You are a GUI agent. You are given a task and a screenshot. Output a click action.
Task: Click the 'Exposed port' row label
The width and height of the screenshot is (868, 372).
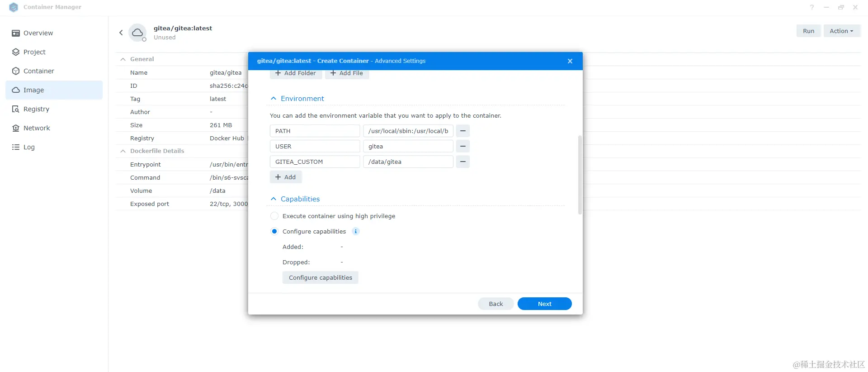click(x=150, y=204)
